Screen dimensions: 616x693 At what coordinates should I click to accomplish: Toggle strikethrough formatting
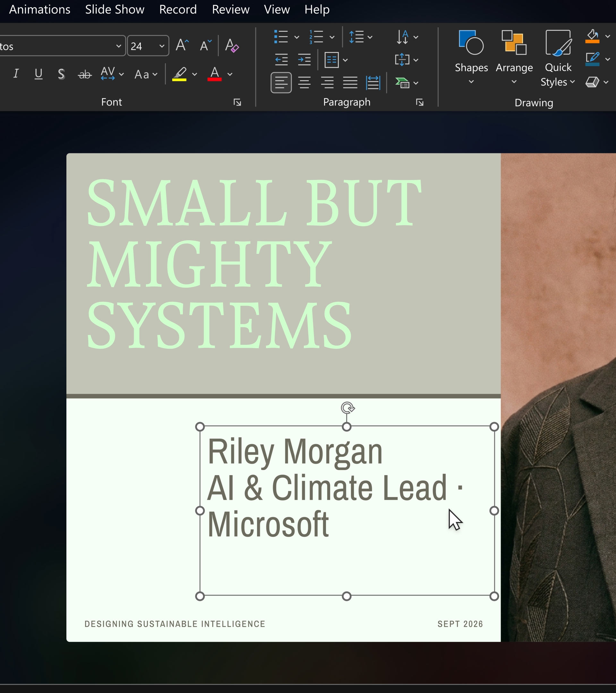(85, 73)
